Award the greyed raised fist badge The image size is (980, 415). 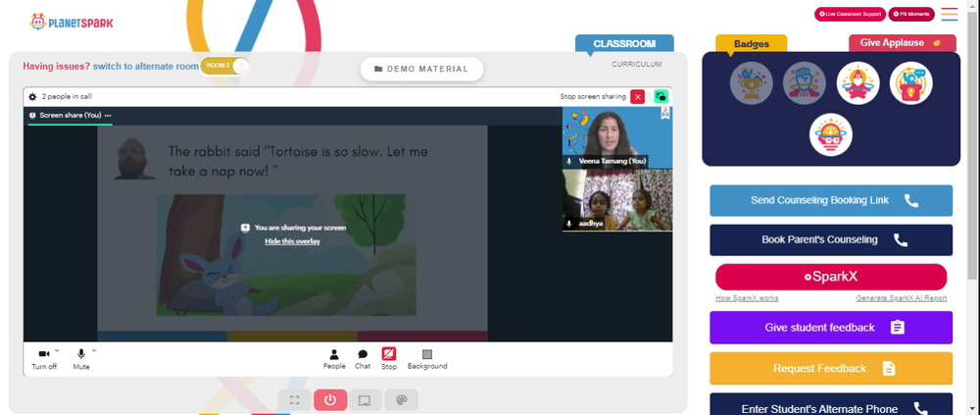pos(805,83)
